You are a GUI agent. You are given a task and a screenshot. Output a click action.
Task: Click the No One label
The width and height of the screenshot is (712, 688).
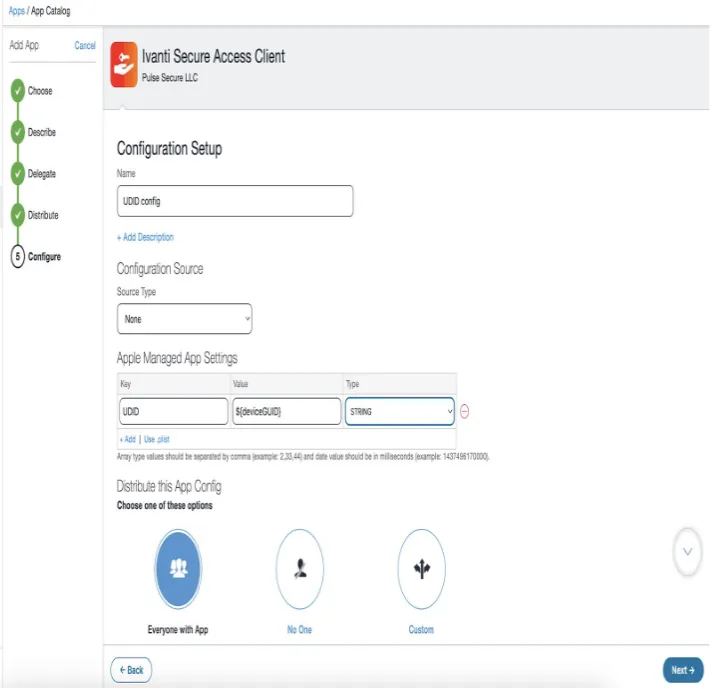pos(300,629)
